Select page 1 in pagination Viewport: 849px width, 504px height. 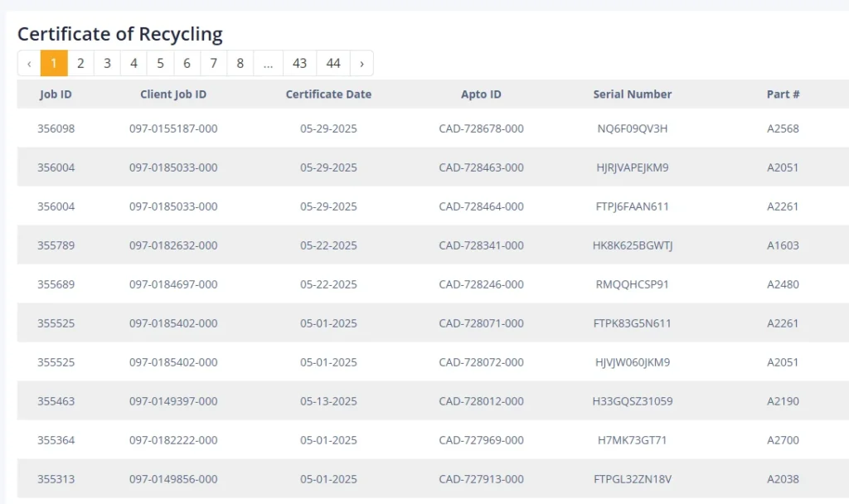(54, 63)
